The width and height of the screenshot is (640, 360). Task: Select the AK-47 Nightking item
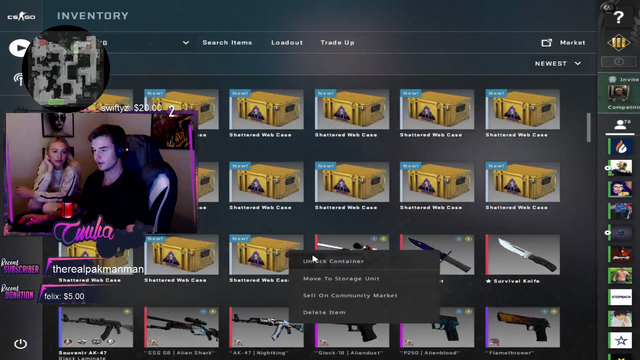(x=266, y=331)
